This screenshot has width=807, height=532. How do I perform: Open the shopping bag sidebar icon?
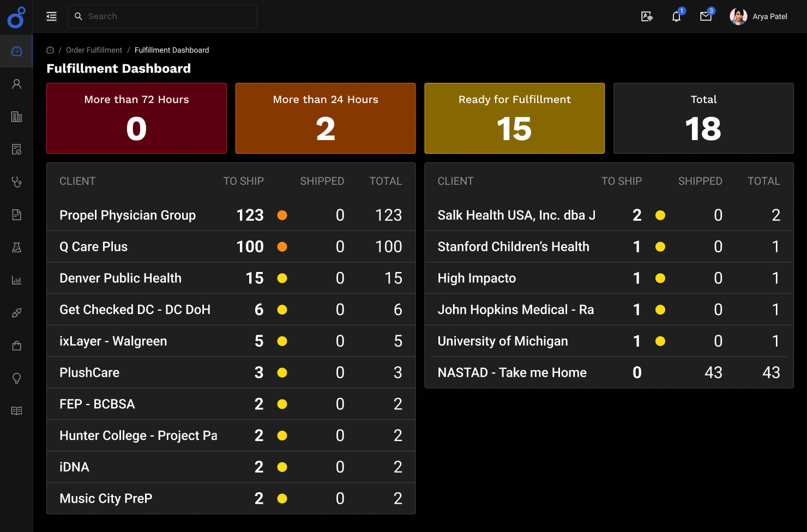coord(16,346)
